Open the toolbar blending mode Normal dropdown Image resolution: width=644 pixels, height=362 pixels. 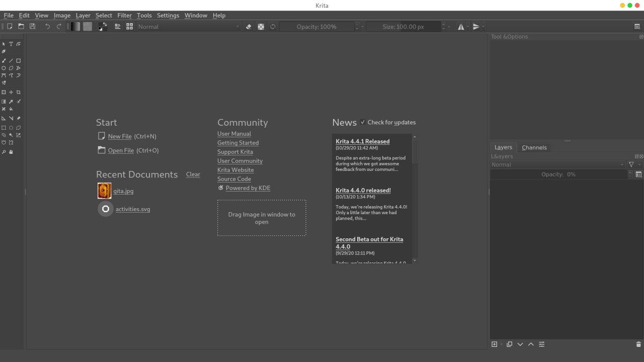pyautogui.click(x=189, y=27)
